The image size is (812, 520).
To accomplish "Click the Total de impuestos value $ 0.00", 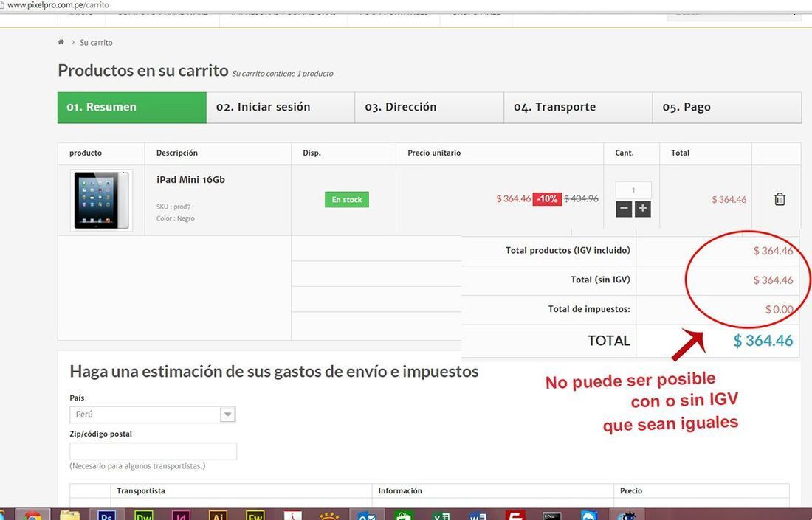I will pos(779,309).
